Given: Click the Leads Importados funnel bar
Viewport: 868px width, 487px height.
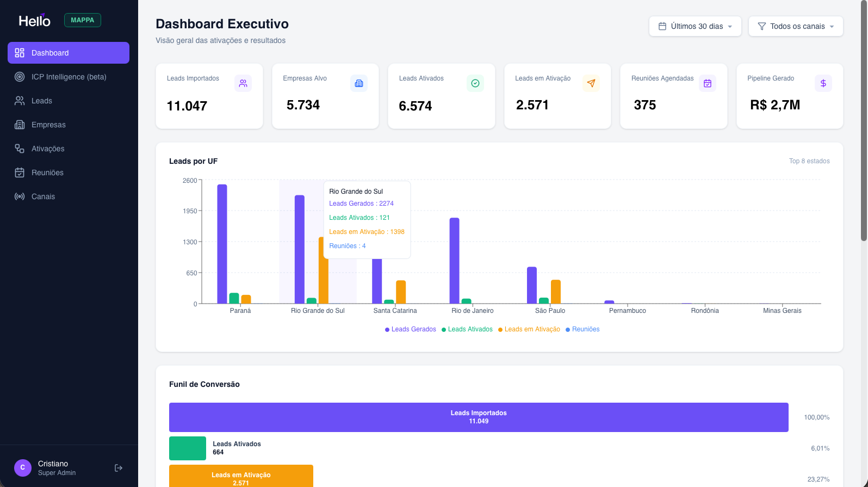Looking at the screenshot, I should [x=479, y=417].
